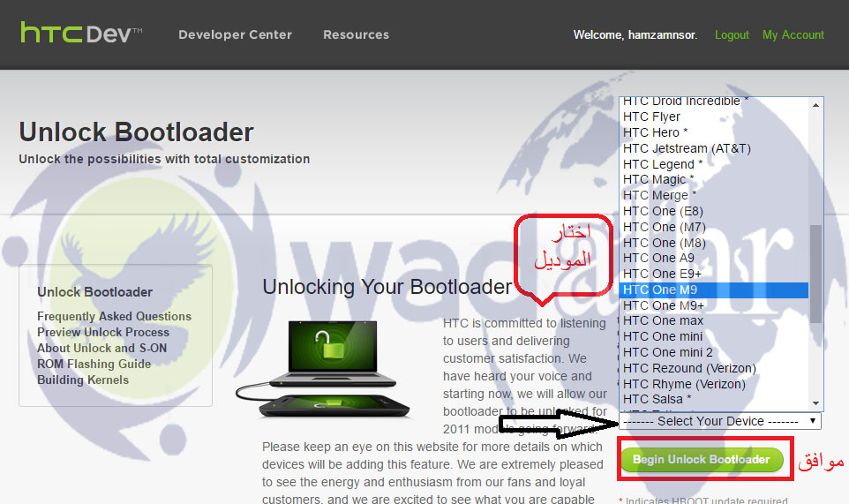Select HTC Legend * in the device list
Image resolution: width=849 pixels, height=504 pixels.
pyautogui.click(x=714, y=164)
